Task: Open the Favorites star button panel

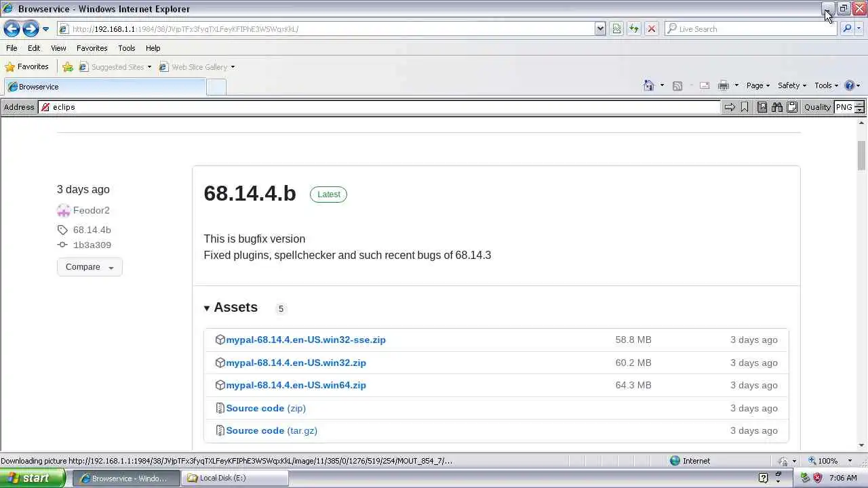Action: click(27, 66)
